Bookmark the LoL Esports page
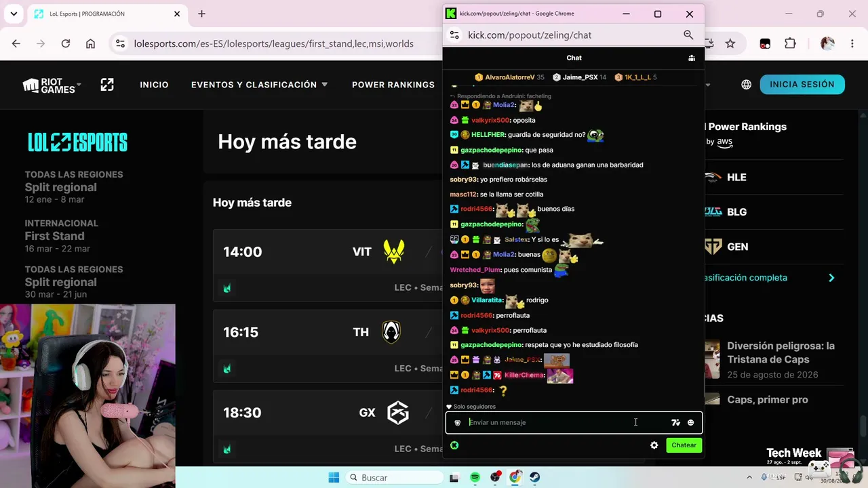Screen dimensions: 868x488 [x=730, y=43]
